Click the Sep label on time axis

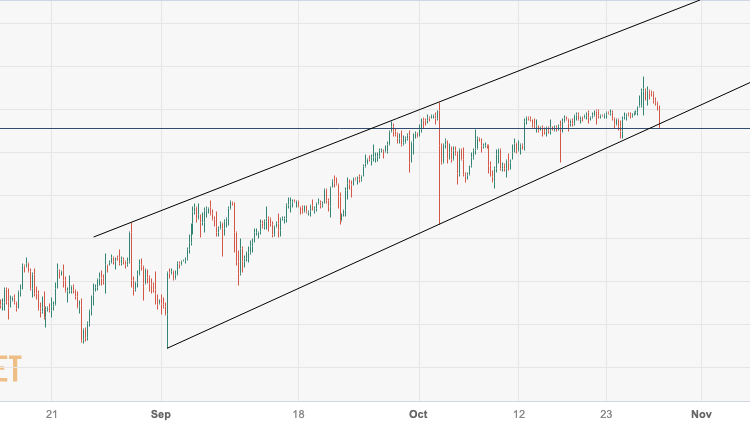tap(163, 413)
